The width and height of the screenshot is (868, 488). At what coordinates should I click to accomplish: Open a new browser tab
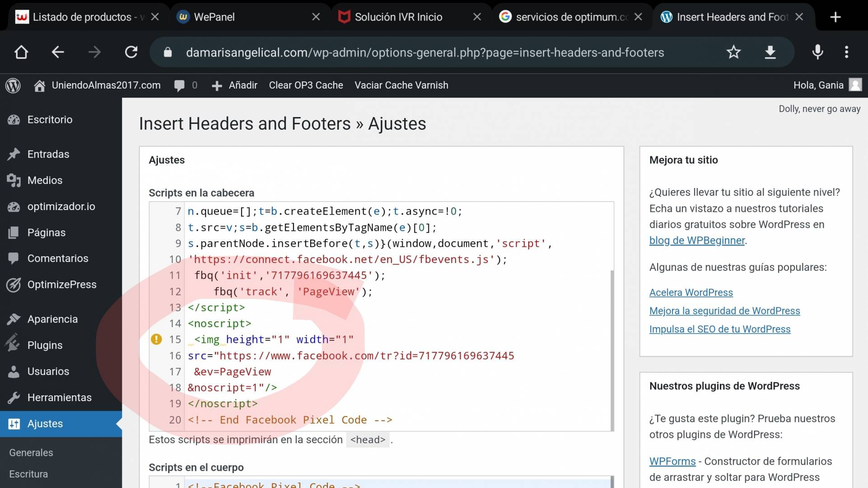(835, 17)
